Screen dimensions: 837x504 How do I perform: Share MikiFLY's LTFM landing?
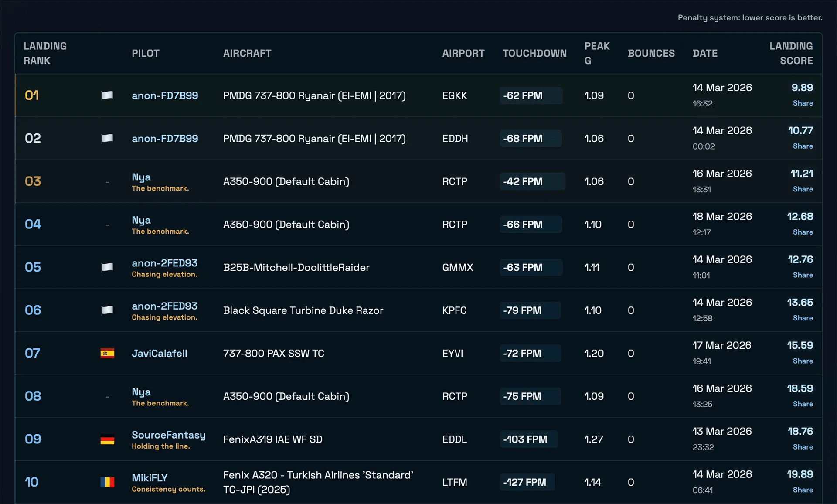click(803, 490)
